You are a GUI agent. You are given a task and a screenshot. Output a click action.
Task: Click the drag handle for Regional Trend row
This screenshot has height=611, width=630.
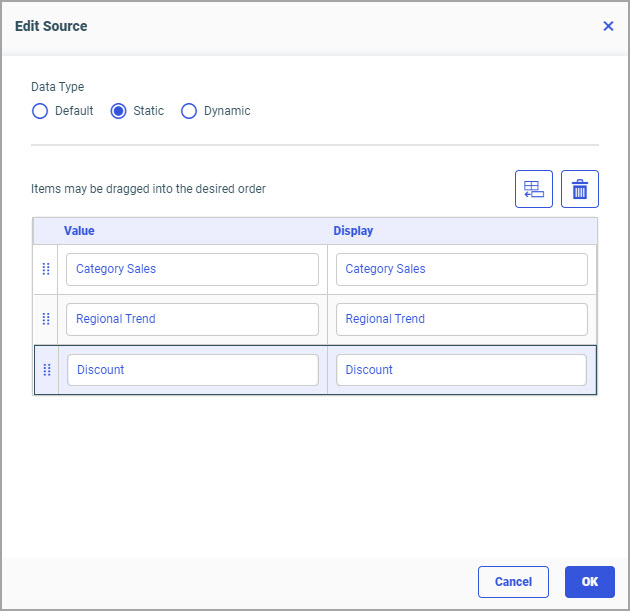tap(46, 319)
